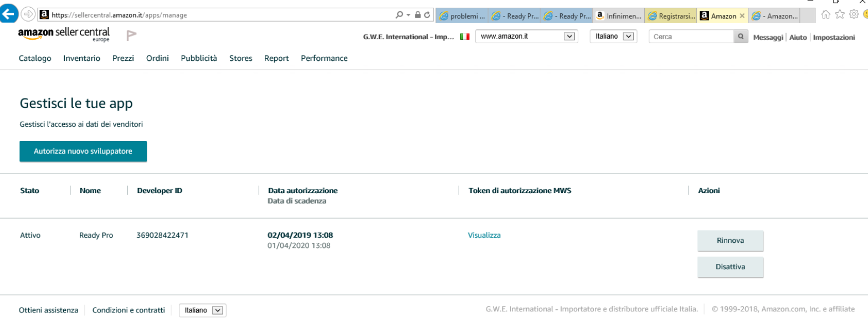
Task: Open the Prezzi menu
Action: 123,58
